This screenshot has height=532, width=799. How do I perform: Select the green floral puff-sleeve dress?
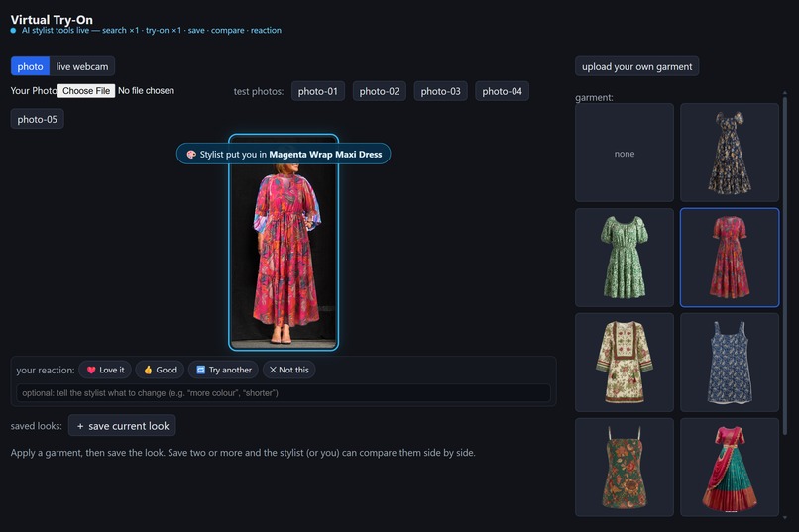pyautogui.click(x=625, y=258)
